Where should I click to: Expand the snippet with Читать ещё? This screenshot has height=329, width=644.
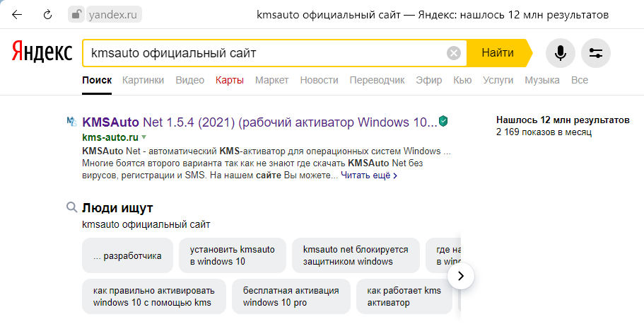pos(369,175)
